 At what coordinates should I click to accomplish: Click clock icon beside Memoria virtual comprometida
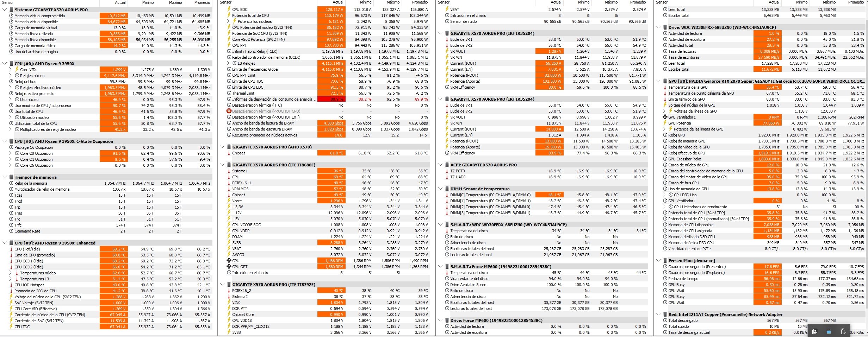click(x=11, y=16)
